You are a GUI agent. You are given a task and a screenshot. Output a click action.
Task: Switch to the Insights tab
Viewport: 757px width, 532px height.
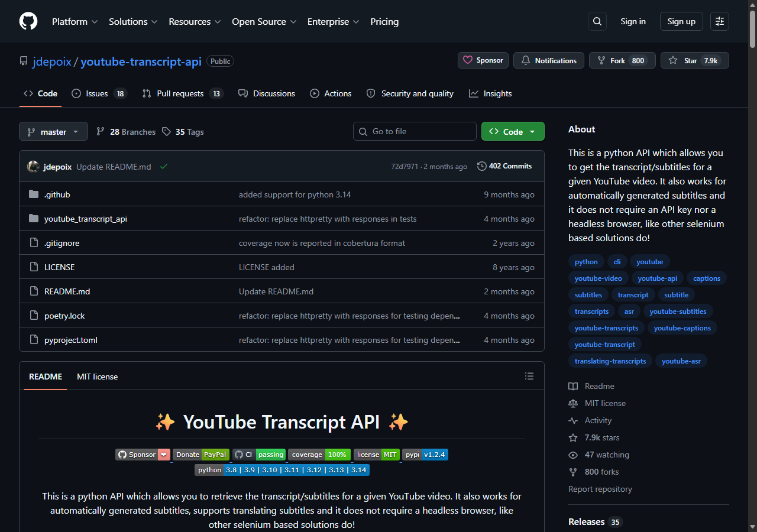(x=490, y=93)
